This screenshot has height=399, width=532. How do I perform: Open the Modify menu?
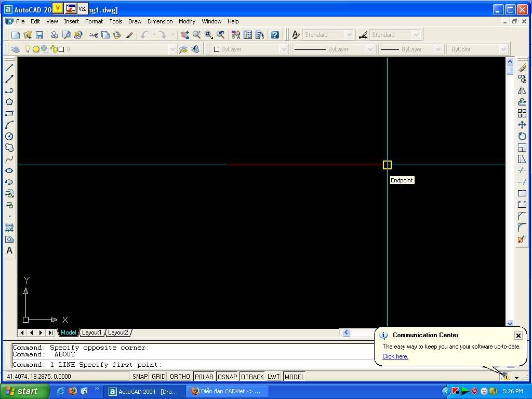pyautogui.click(x=187, y=21)
